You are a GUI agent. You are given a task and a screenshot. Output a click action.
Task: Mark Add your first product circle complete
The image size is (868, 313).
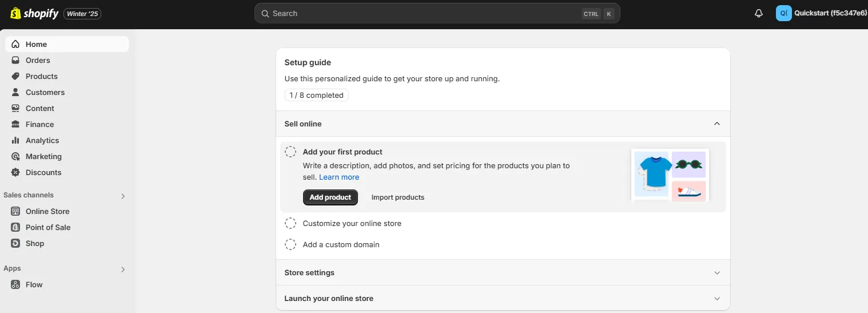[x=290, y=152]
